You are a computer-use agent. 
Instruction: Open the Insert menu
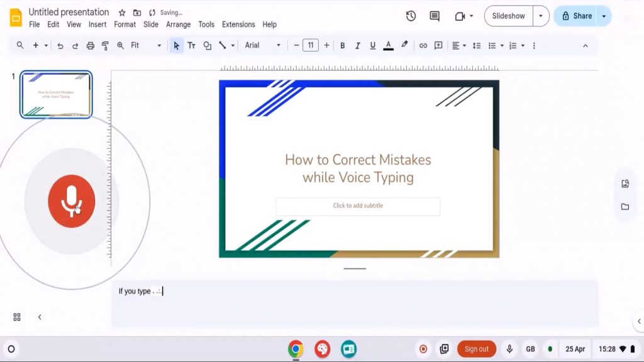97,25
